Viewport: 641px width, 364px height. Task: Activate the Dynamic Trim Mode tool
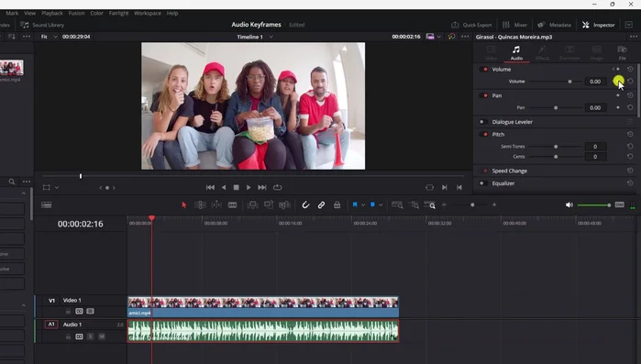click(x=216, y=205)
